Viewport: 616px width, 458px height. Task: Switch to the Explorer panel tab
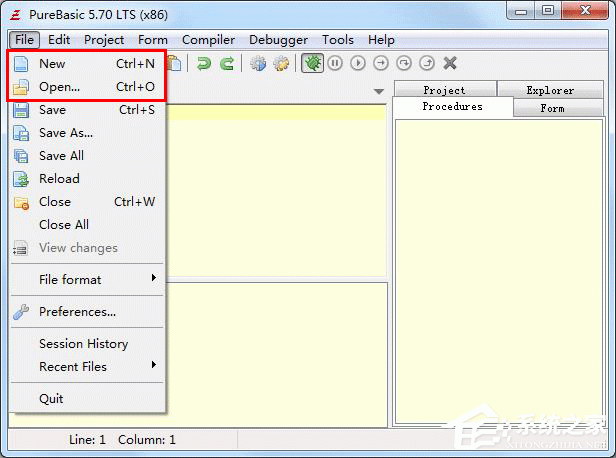coord(550,90)
